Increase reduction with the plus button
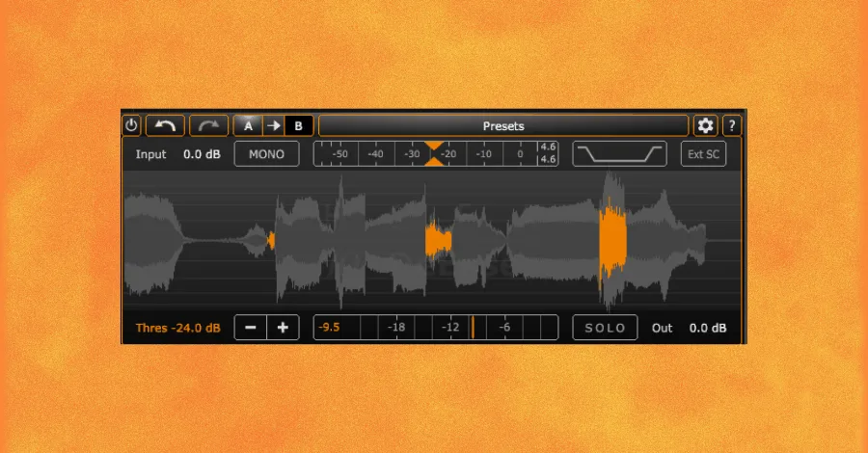Viewport: 868px width, 453px height. click(283, 328)
